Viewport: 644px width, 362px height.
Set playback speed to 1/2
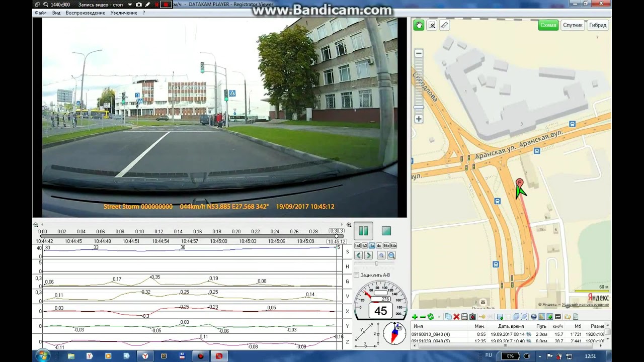364,246
